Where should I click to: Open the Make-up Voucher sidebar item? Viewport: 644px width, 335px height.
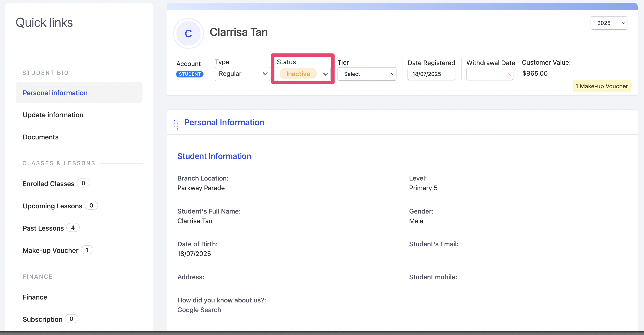point(50,250)
